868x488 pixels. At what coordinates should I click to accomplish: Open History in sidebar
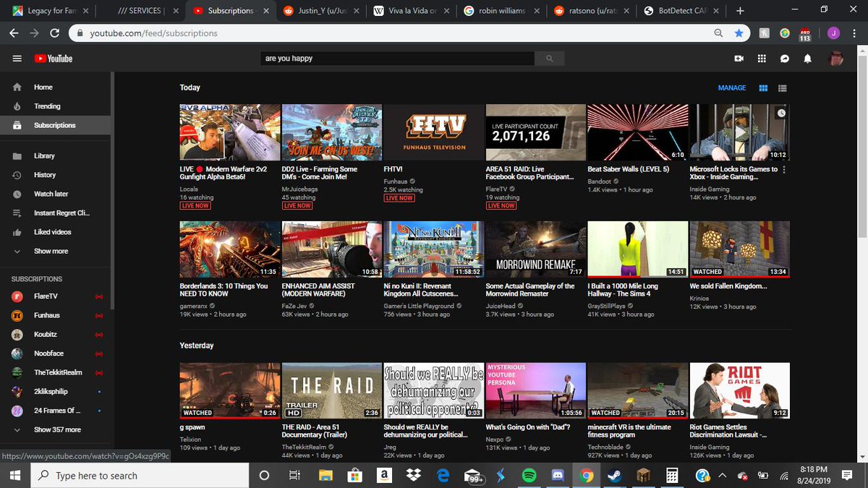point(56,175)
